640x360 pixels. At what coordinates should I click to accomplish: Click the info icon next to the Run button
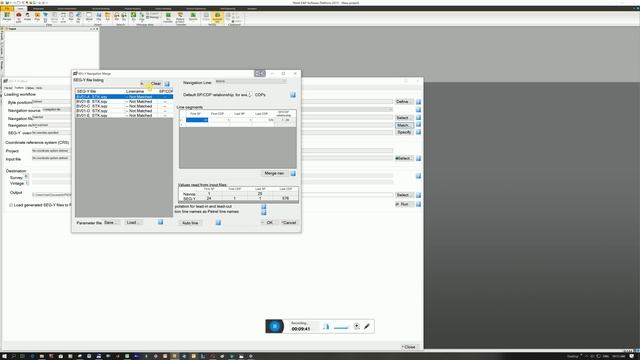418,204
